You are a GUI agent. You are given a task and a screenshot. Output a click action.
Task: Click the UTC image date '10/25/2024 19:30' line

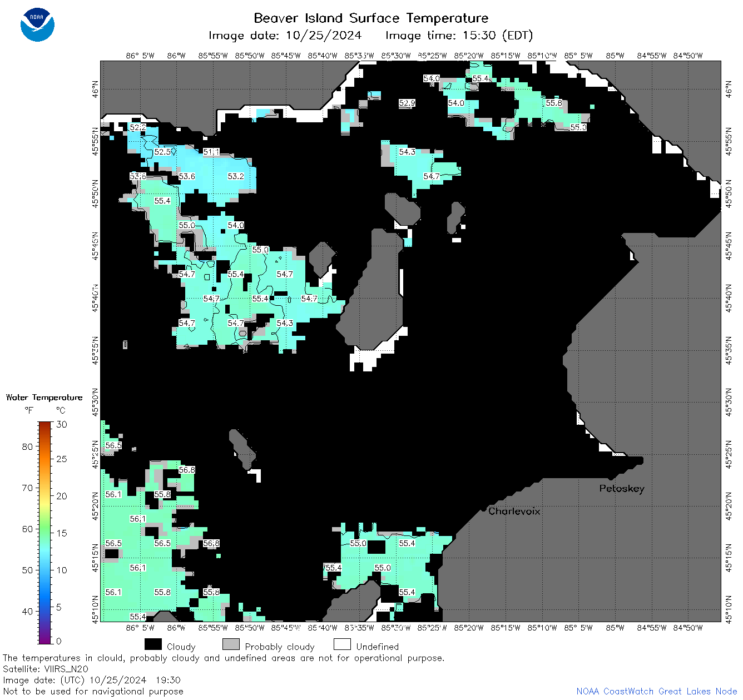coord(92,680)
